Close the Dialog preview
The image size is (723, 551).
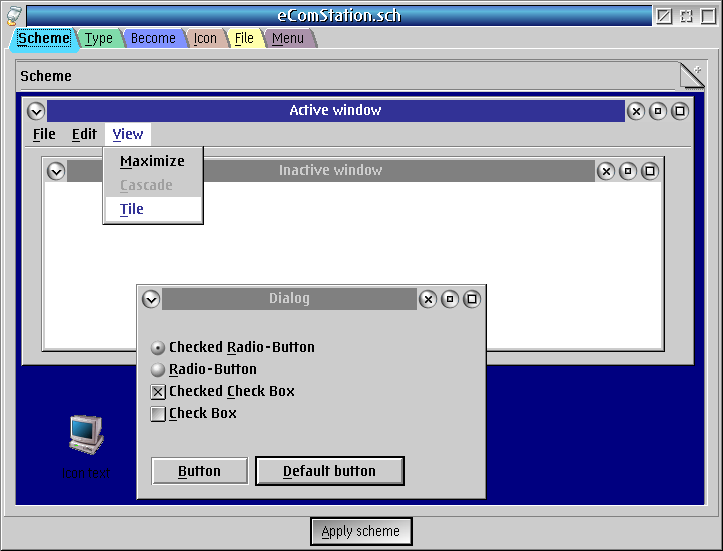click(x=428, y=299)
